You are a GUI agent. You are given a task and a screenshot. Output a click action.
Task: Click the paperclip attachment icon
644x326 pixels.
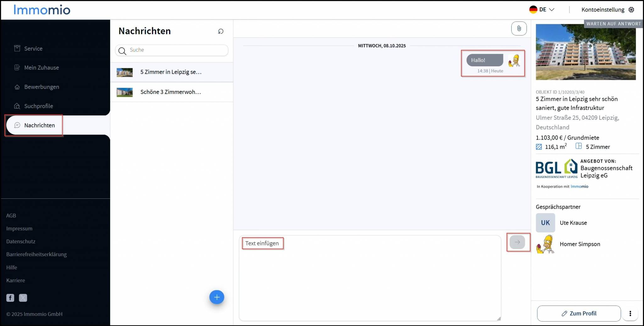point(519,29)
